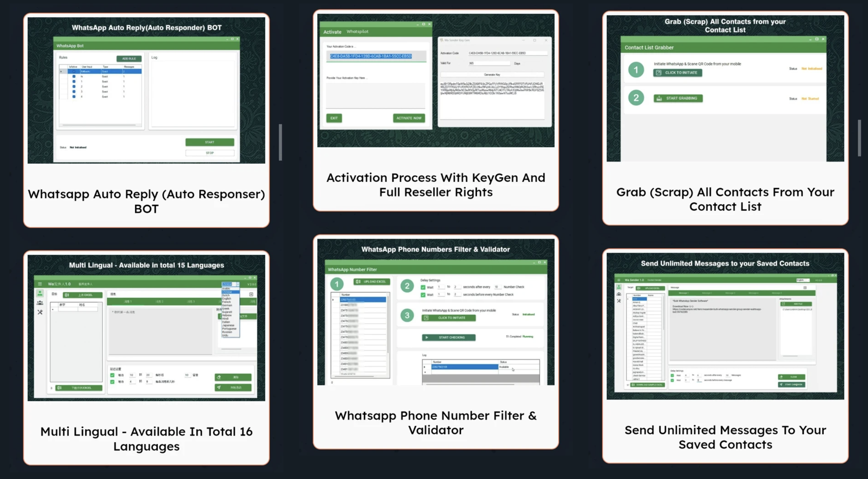Click ADD RULE in the WhatsApp Bot window
This screenshot has width=868, height=479.
pos(129,59)
